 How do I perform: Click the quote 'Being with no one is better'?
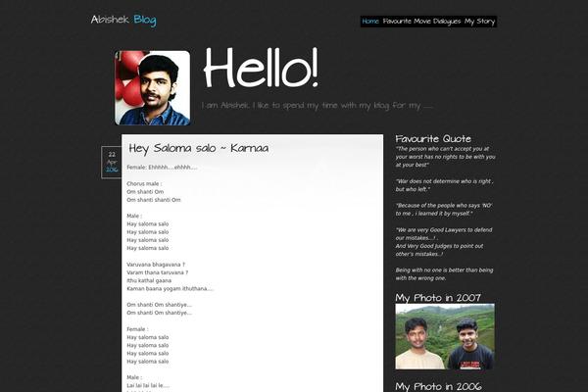point(444,273)
